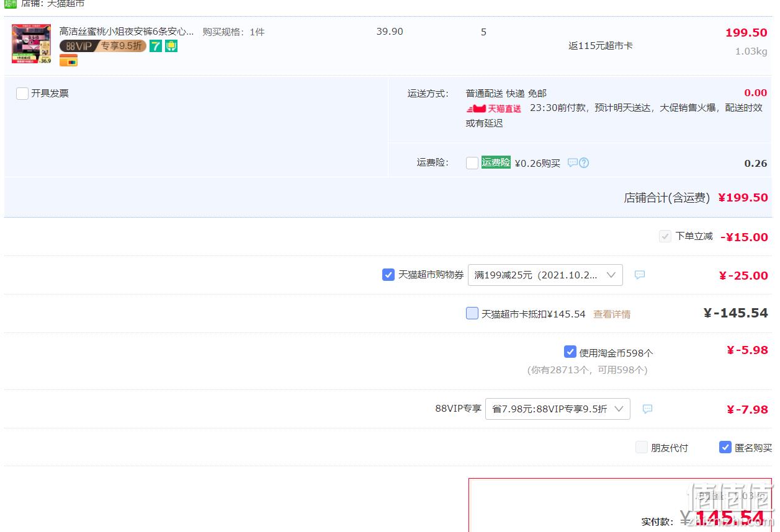Click the 88VIP 专享9.5折 badge
The height and width of the screenshot is (532, 780).
click(103, 46)
